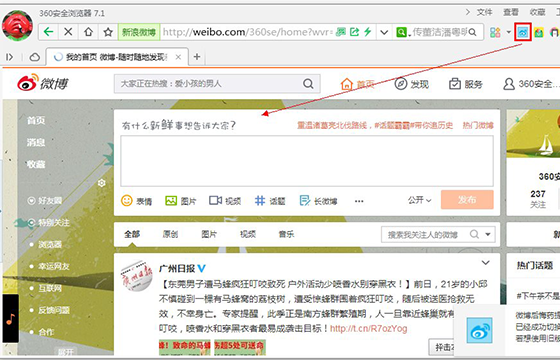
Task: Open 好友圈 group in sidebar
Action: 45,200
